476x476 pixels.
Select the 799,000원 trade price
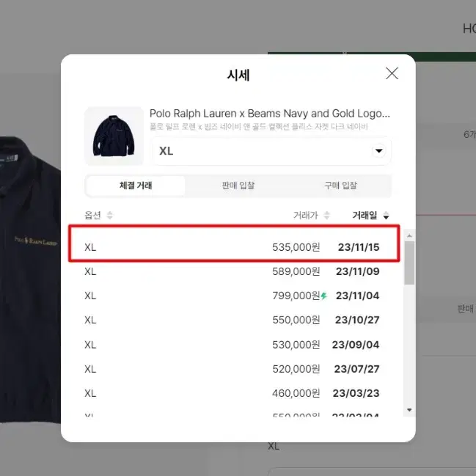tap(296, 296)
